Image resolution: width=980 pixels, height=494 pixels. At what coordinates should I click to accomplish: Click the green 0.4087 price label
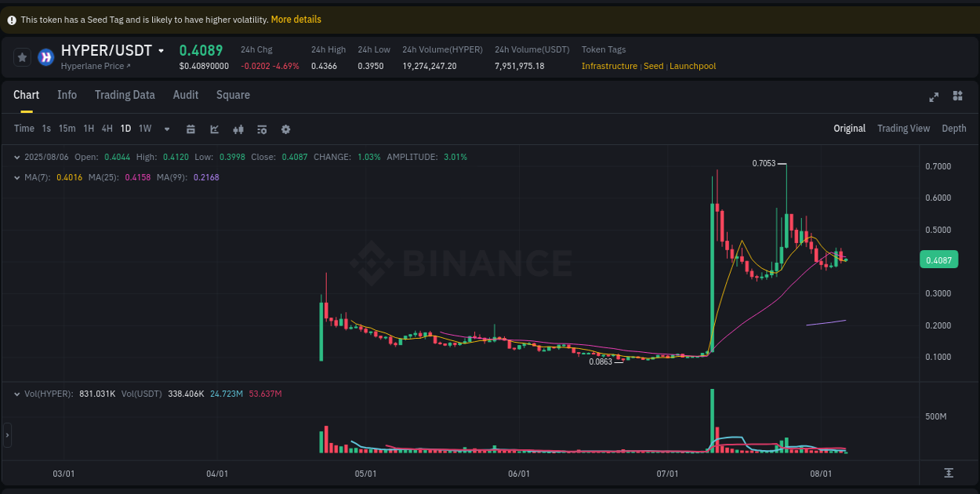click(938, 260)
